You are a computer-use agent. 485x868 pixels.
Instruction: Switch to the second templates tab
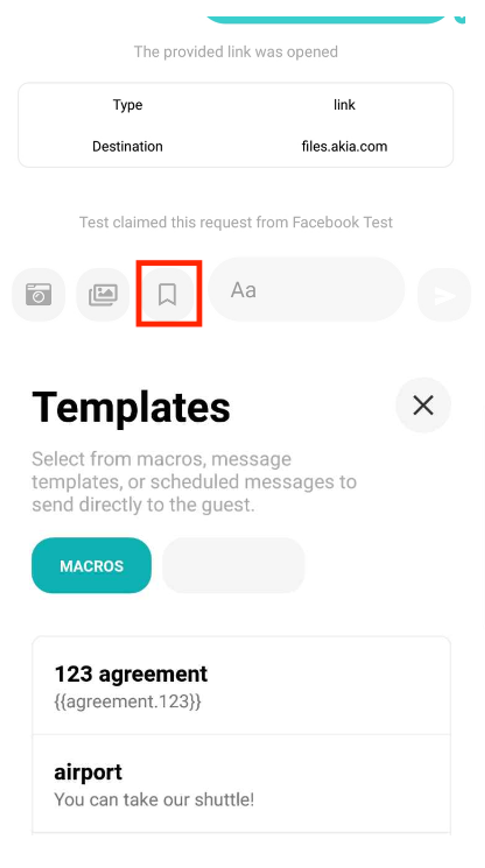(233, 565)
